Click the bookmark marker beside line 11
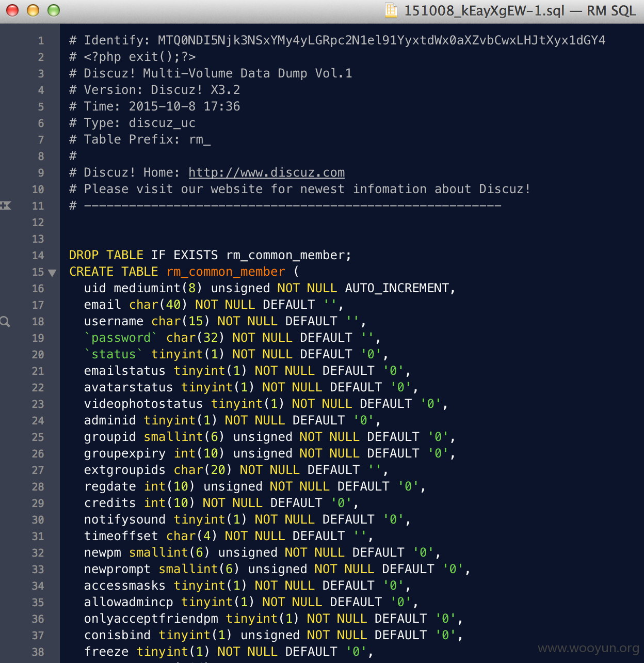The height and width of the screenshot is (663, 644). [x=6, y=206]
